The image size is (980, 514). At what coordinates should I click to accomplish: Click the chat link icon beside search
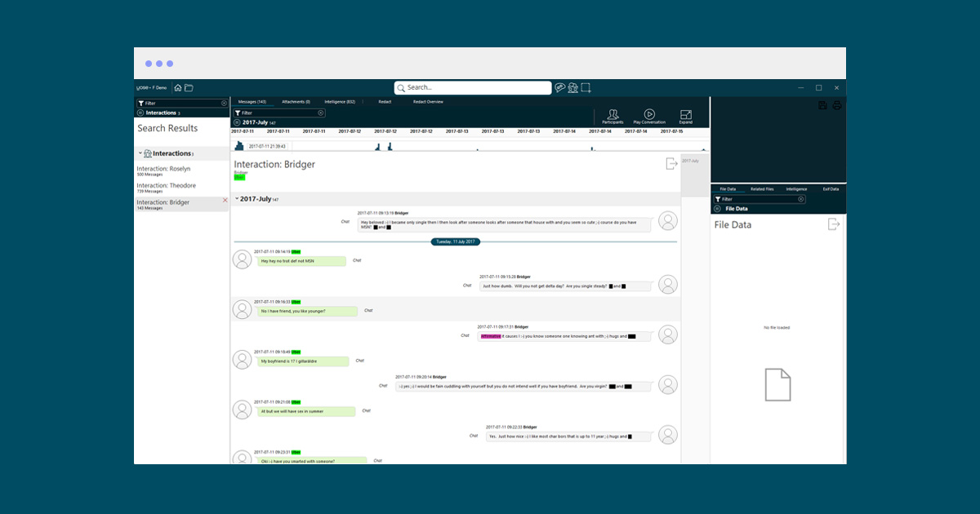click(x=559, y=88)
